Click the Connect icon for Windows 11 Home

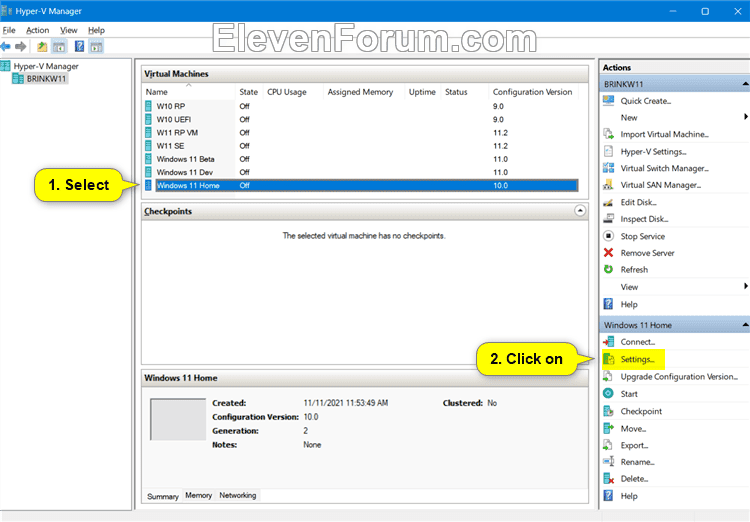click(608, 342)
